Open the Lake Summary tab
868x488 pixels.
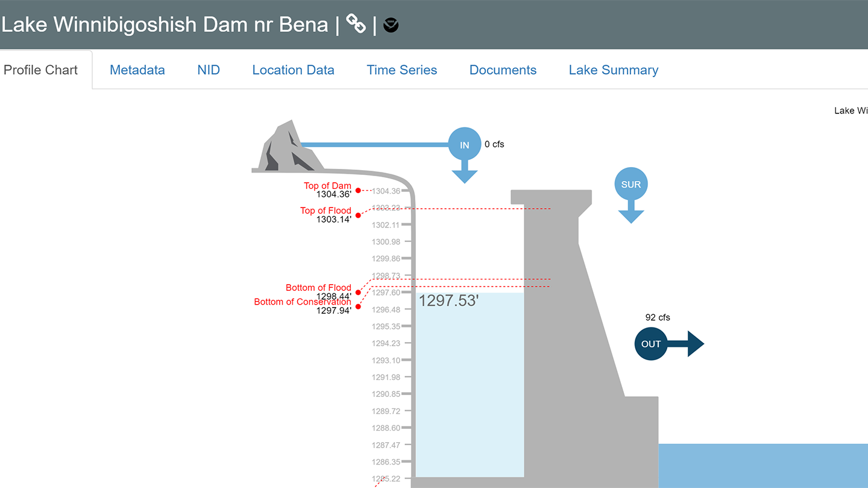click(x=613, y=70)
